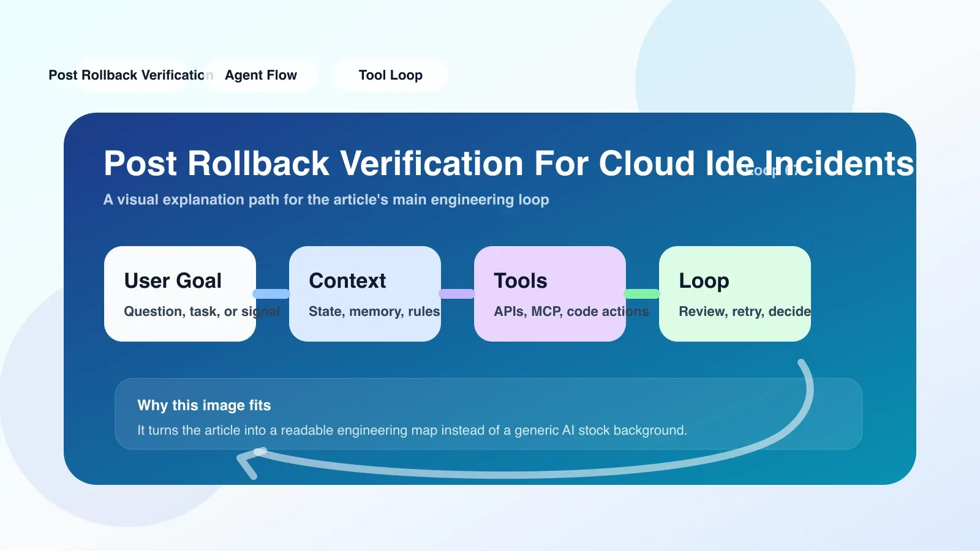Click the User Goal card title
This screenshot has height=551, width=980.
[x=173, y=280]
